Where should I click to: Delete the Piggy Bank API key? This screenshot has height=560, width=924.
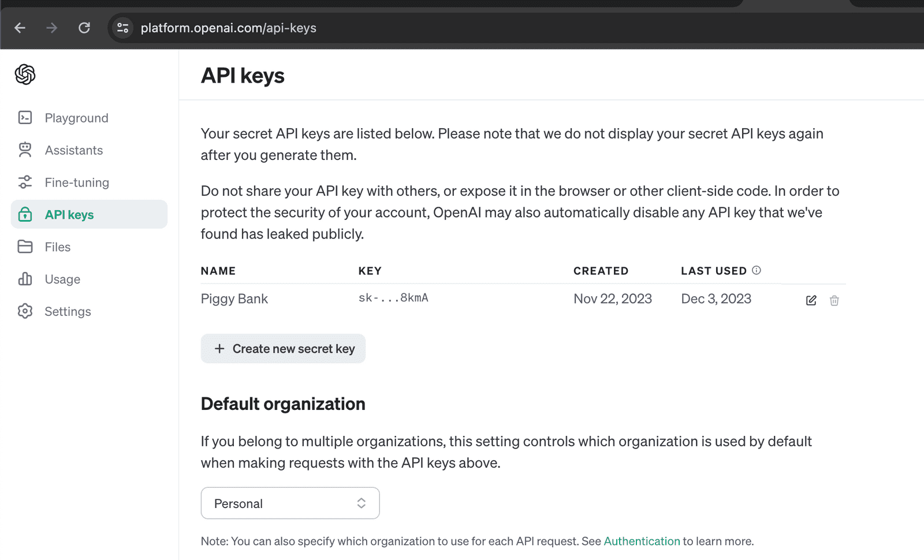point(834,300)
